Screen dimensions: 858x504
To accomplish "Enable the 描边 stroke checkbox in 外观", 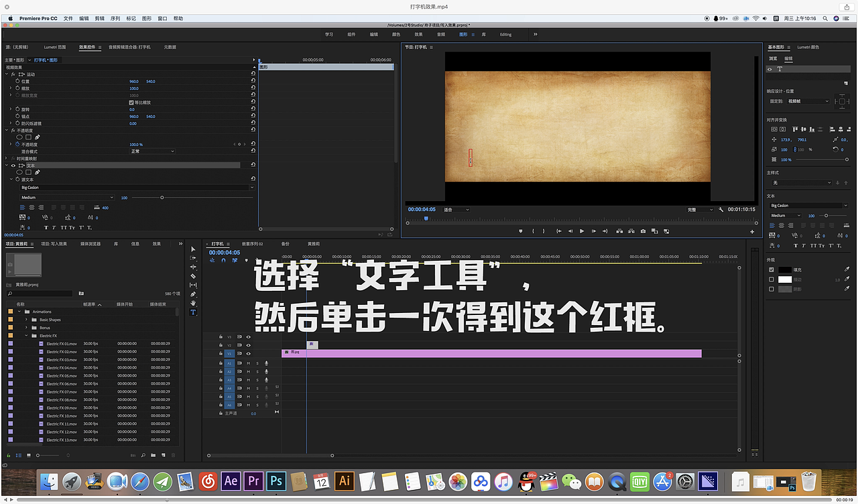I will click(772, 279).
